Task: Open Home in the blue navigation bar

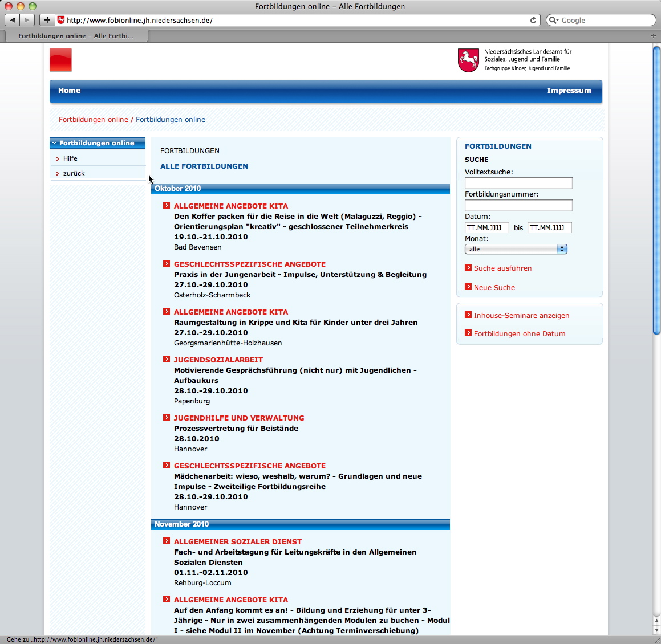Action: (x=69, y=91)
